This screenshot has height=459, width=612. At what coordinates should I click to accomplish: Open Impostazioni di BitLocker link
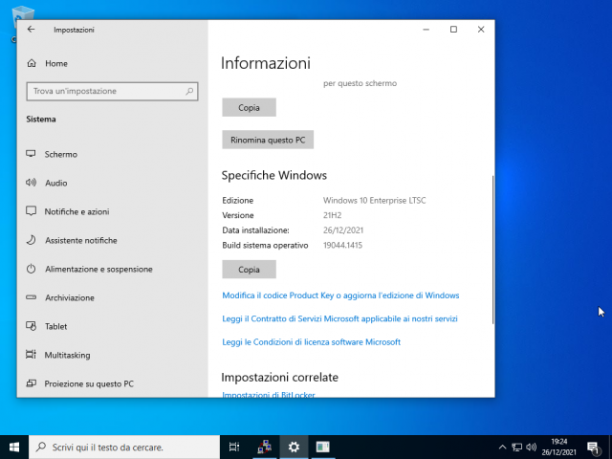click(269, 395)
